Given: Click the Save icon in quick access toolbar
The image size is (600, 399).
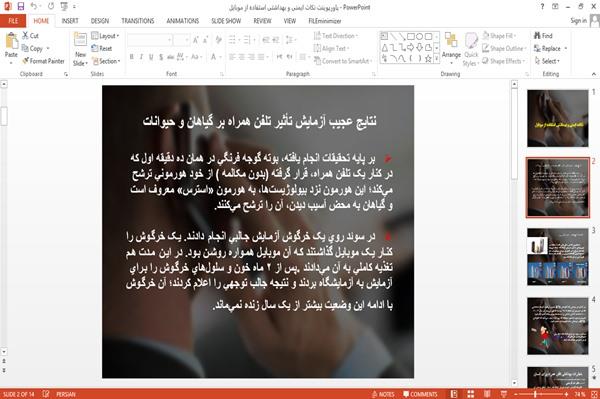Looking at the screenshot, I should (x=21, y=7).
